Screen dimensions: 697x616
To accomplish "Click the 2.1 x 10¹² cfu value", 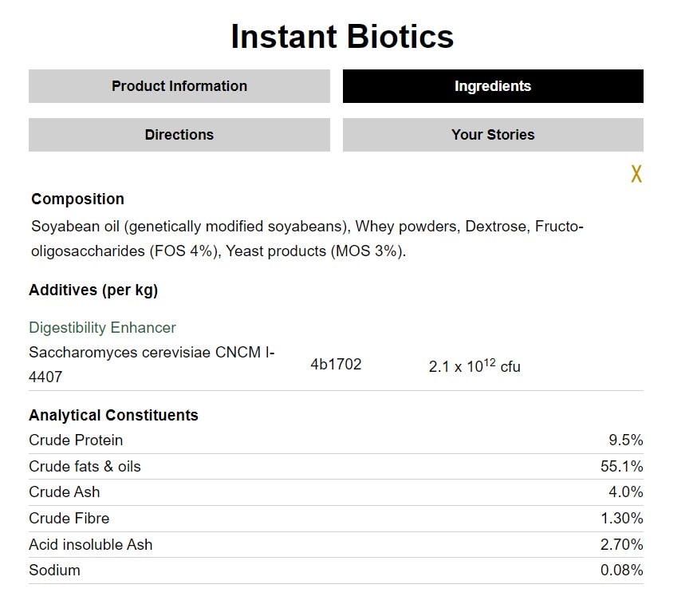I will pyautogui.click(x=475, y=367).
